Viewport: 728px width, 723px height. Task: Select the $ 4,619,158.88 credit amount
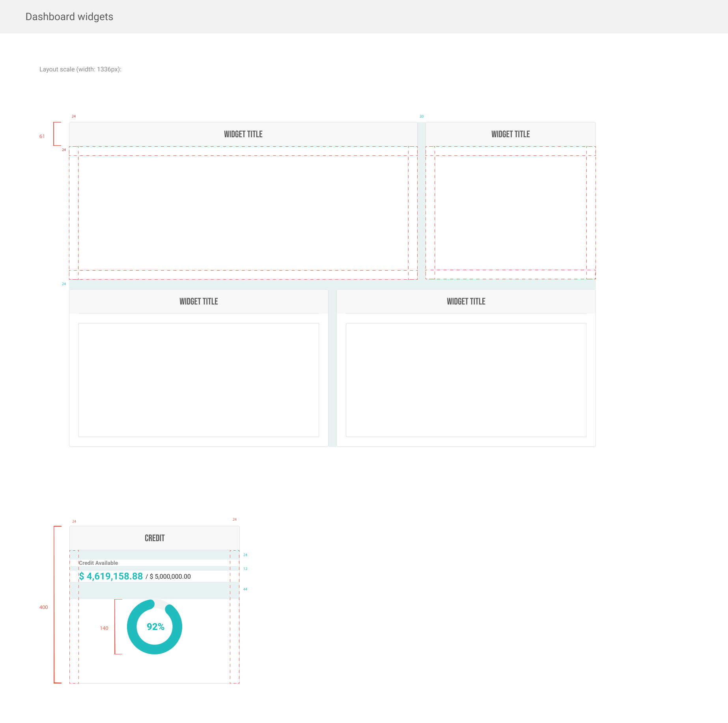coord(111,576)
